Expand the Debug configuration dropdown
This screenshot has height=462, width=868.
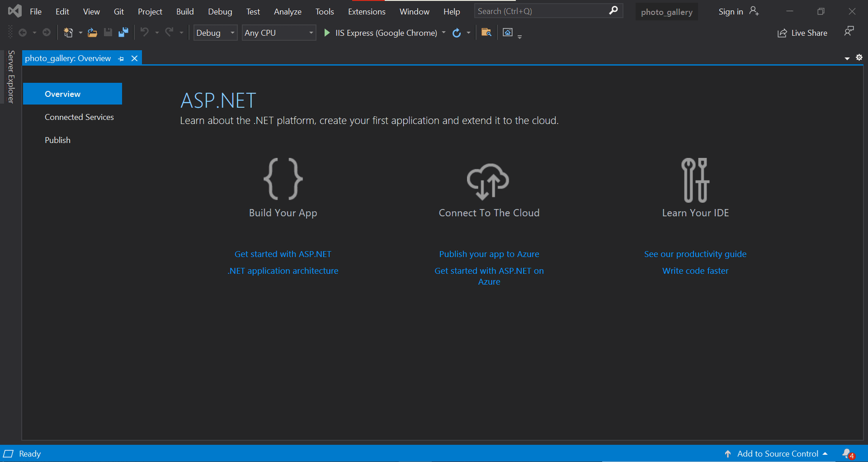click(215, 33)
